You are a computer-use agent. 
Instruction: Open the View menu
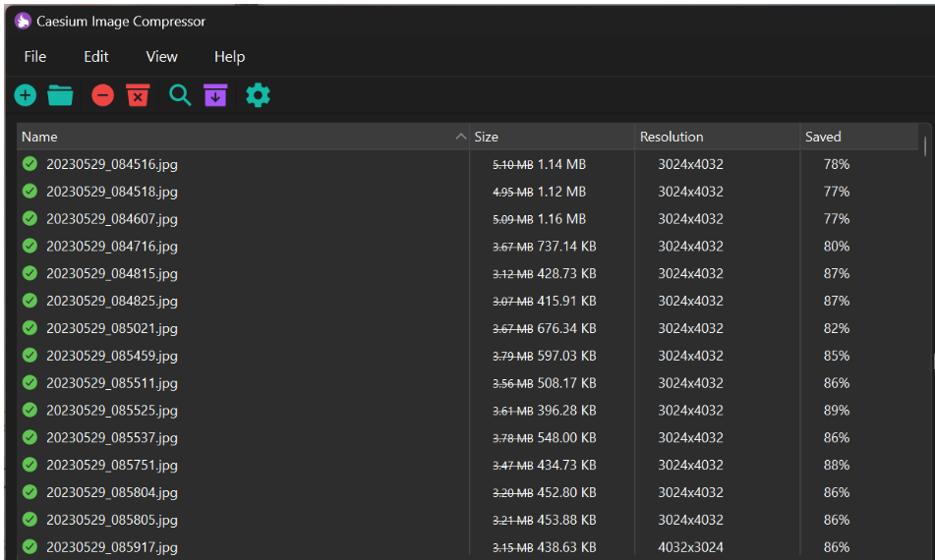[161, 57]
